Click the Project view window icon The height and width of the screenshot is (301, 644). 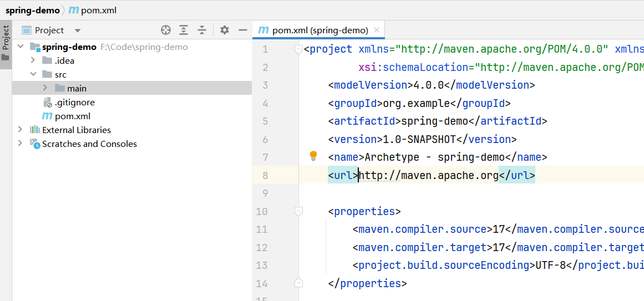tap(27, 30)
